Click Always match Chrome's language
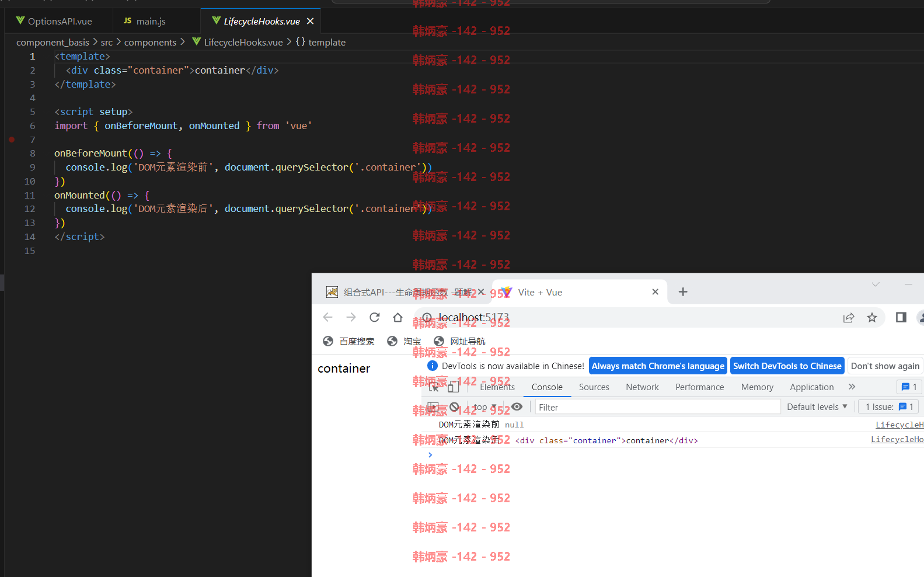 [x=658, y=366]
